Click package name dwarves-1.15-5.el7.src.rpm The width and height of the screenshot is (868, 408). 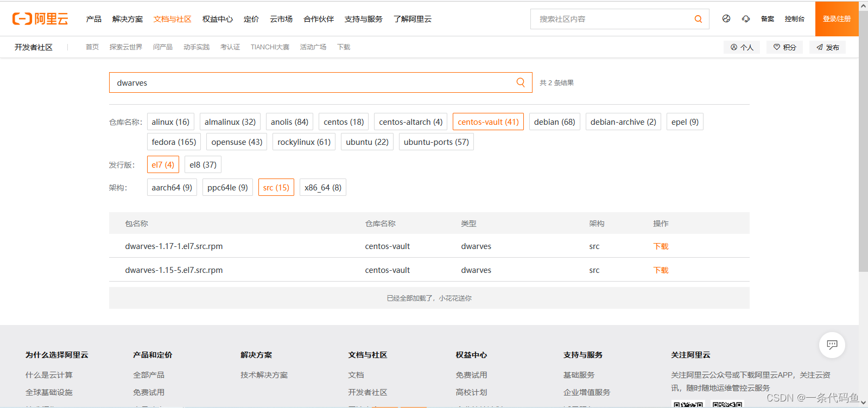point(174,270)
